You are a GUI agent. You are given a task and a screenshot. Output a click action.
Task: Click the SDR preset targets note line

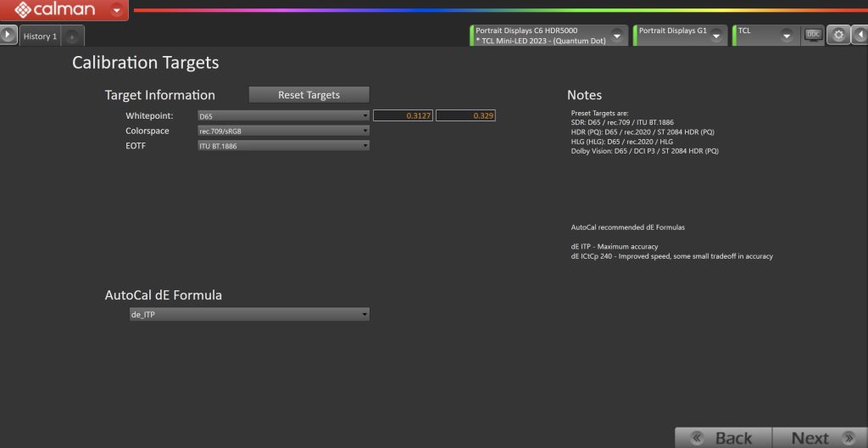622,122
